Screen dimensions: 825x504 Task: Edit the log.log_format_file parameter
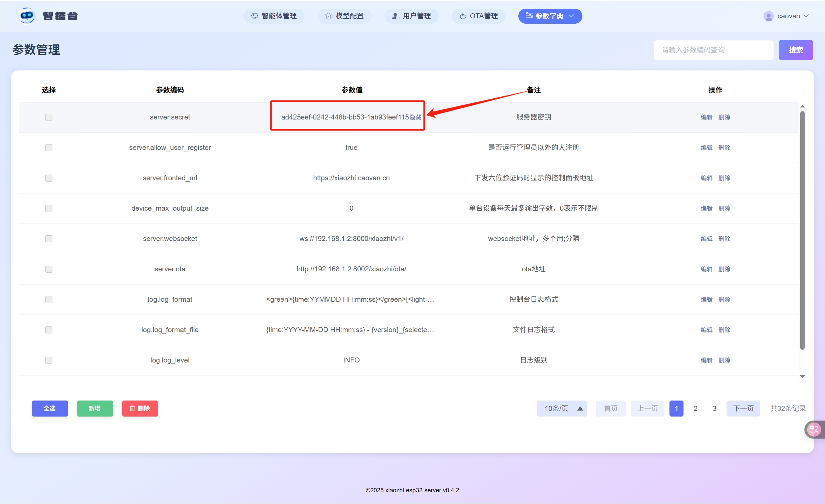pyautogui.click(x=707, y=330)
